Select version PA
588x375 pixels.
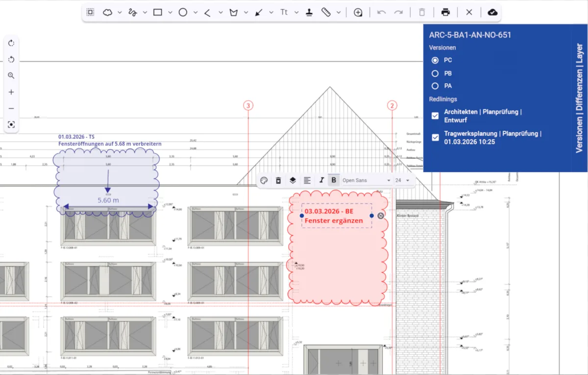(435, 86)
